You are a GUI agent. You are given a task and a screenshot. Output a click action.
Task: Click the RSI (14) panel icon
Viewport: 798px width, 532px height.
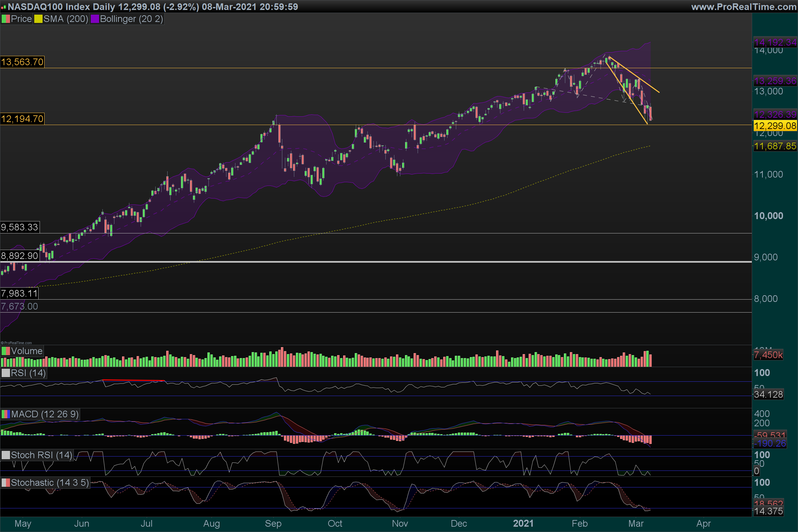click(5, 373)
